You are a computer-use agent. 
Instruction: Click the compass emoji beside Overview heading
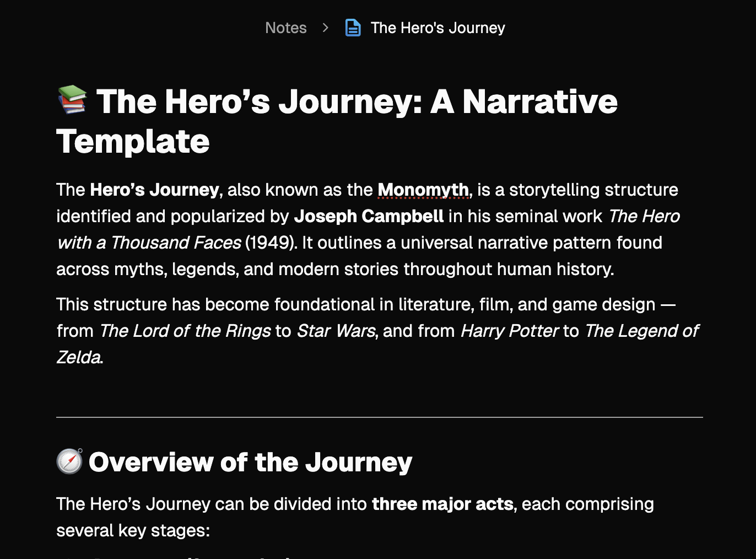pos(70,461)
